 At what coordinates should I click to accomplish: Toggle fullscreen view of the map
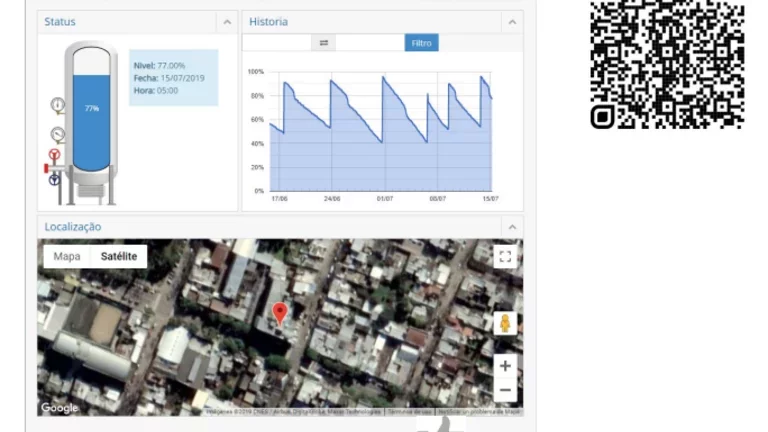pyautogui.click(x=505, y=257)
